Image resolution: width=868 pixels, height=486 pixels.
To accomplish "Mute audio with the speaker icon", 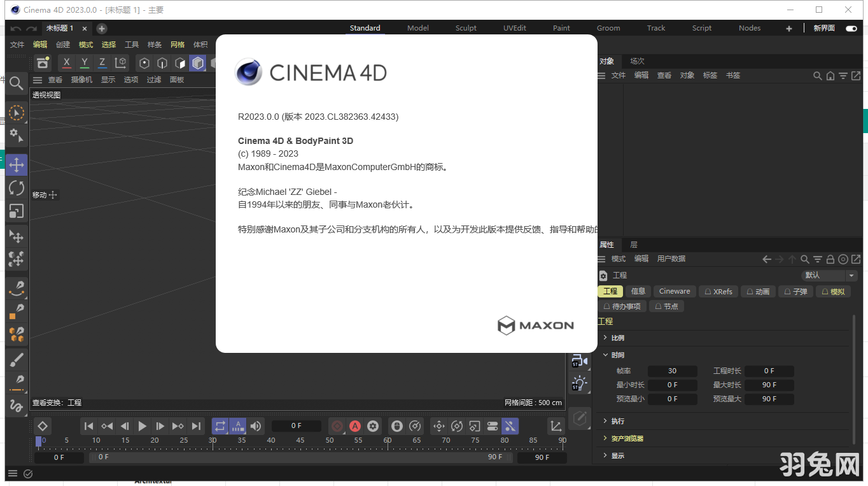I will click(255, 425).
